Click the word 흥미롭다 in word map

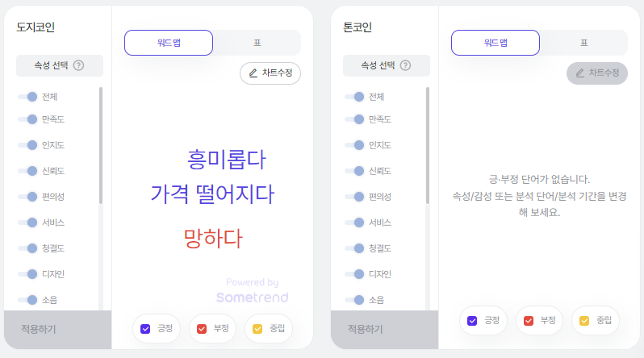pos(227,160)
